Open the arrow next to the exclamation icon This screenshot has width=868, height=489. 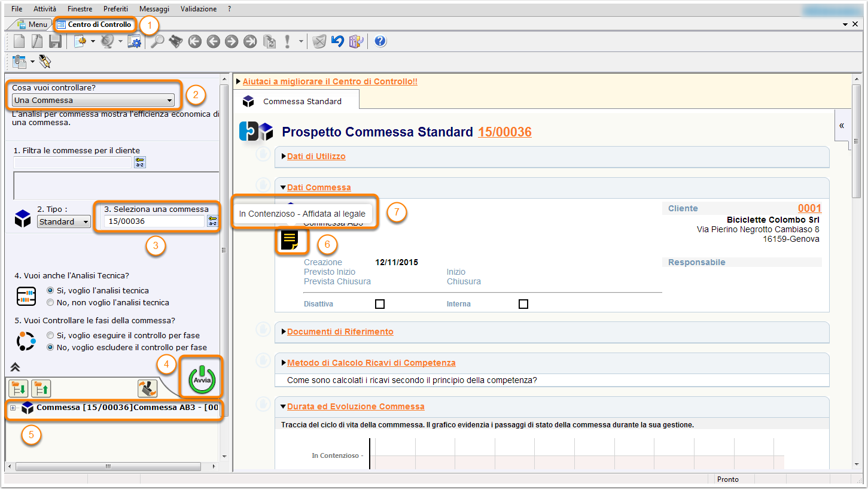[x=301, y=41]
